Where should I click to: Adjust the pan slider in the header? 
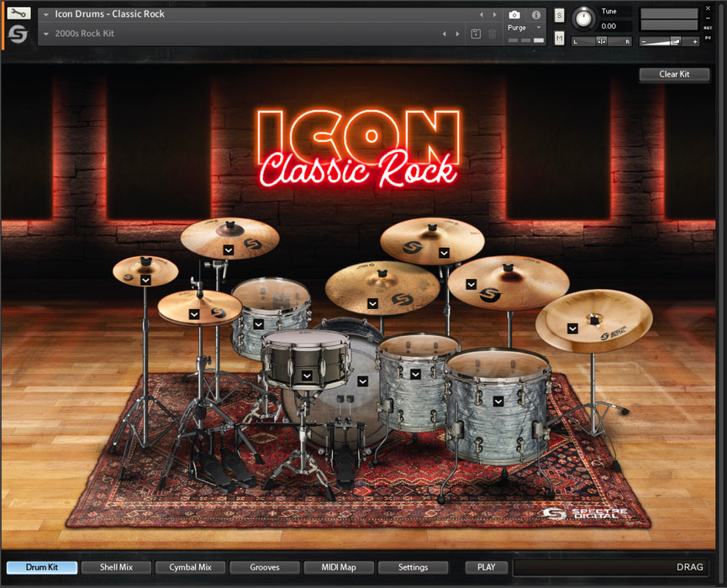pos(601,39)
